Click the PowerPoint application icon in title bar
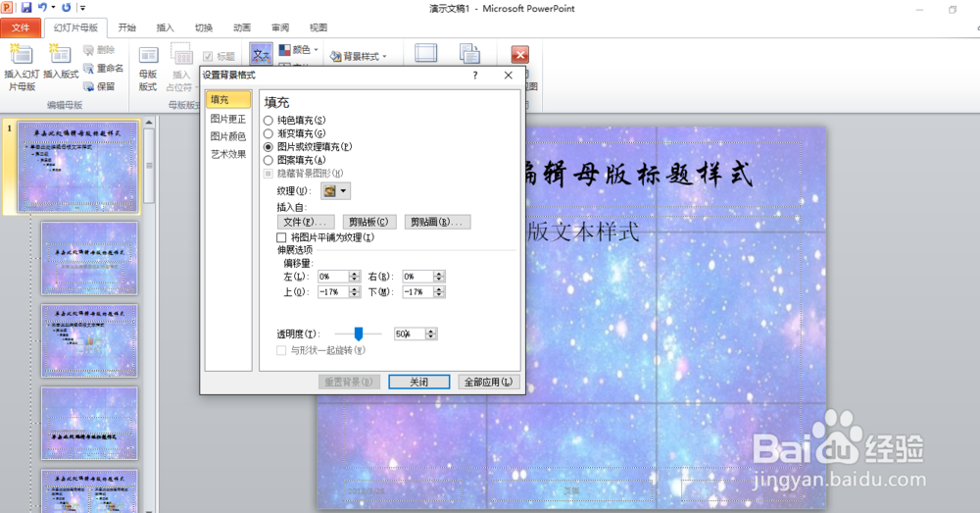The width and height of the screenshot is (980, 513). (7, 8)
